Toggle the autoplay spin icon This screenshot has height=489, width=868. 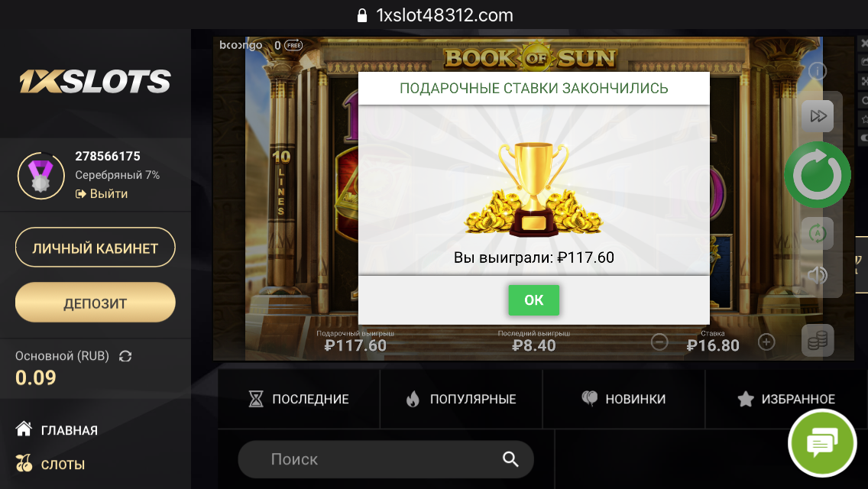pyautogui.click(x=818, y=233)
